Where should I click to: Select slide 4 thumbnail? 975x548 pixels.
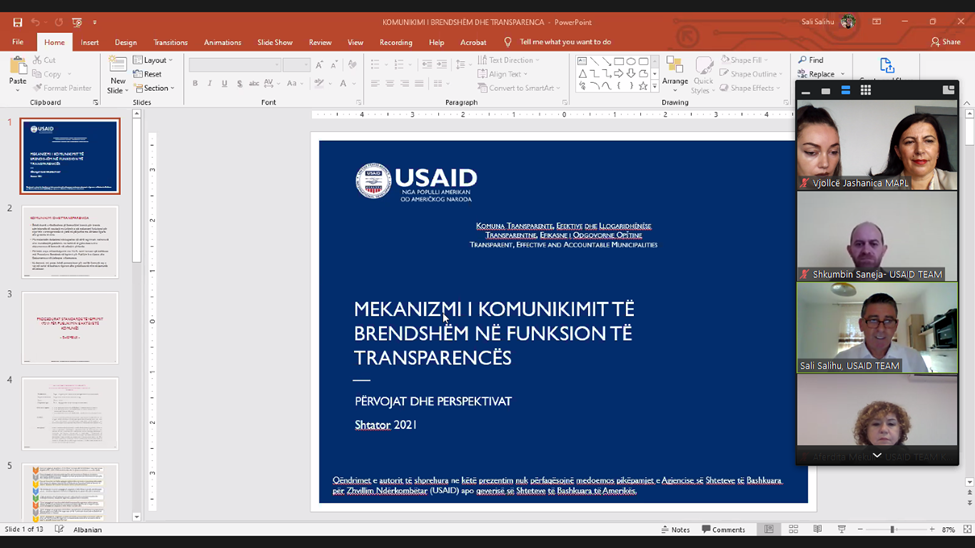70,414
